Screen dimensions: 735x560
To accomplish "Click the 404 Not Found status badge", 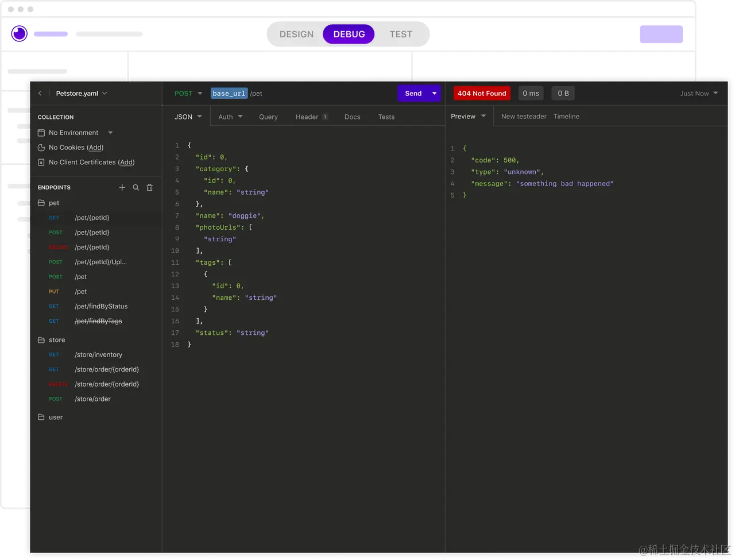I will [482, 94].
